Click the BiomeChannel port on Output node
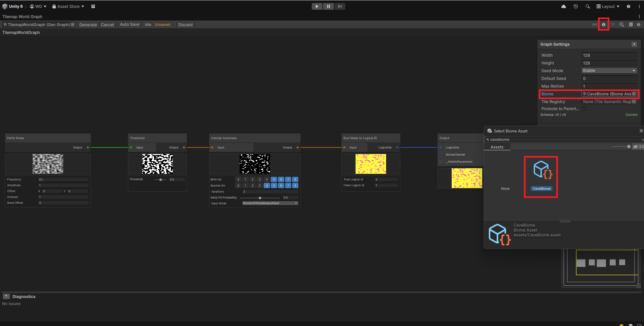The width and height of the screenshot is (644, 326). pyautogui.click(x=441, y=155)
